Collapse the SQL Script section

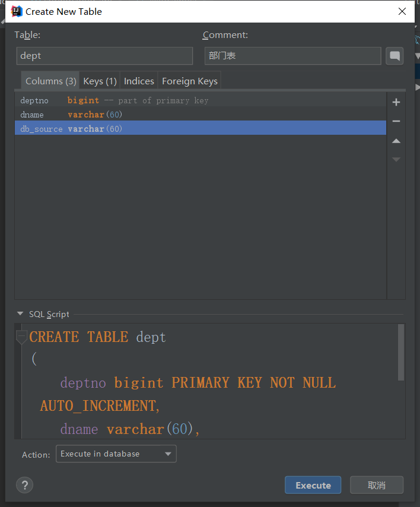20,314
